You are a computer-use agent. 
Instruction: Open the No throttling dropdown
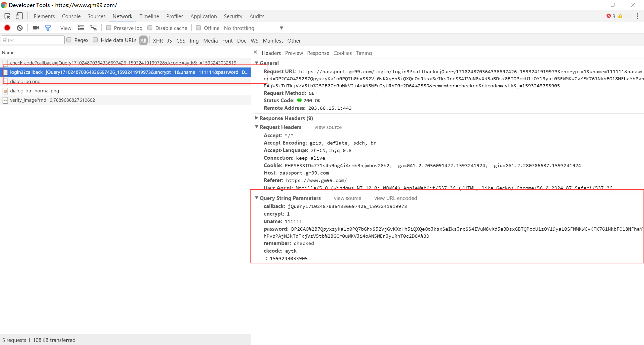[254, 28]
